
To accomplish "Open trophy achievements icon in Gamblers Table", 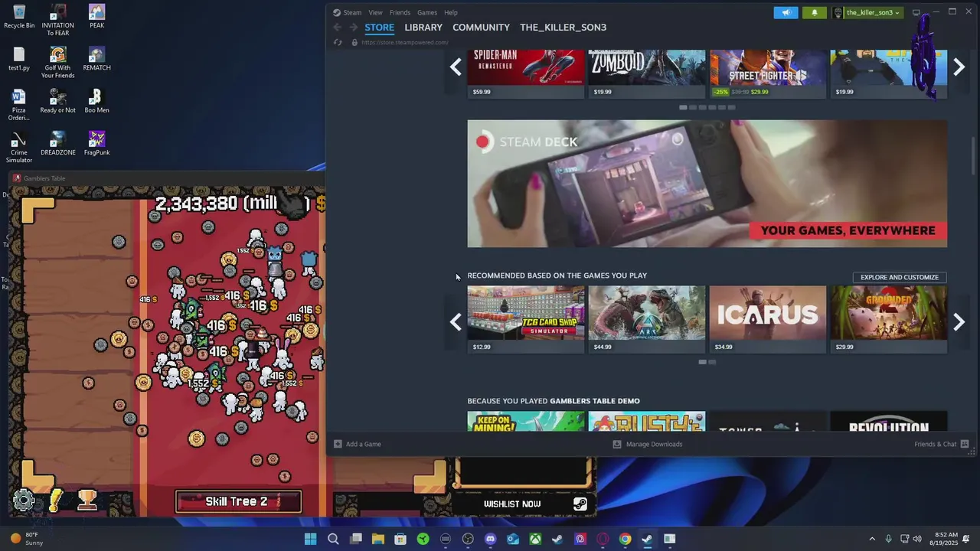I will tap(87, 500).
